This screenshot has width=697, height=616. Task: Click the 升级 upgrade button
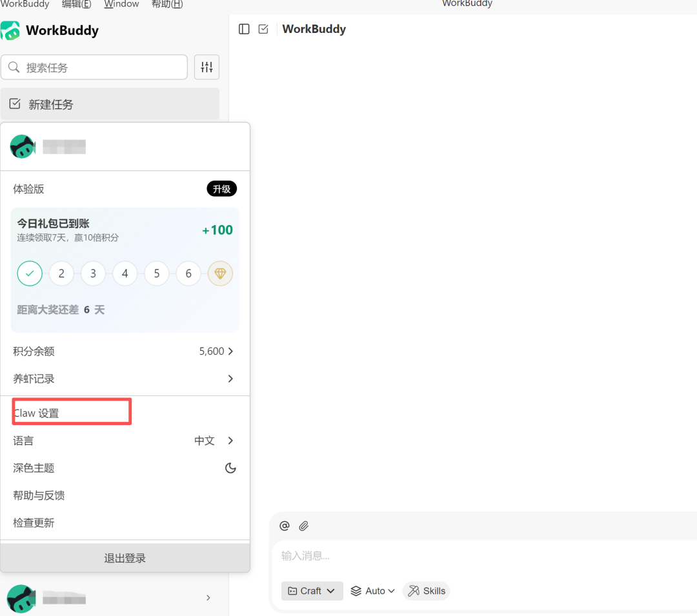[221, 189]
